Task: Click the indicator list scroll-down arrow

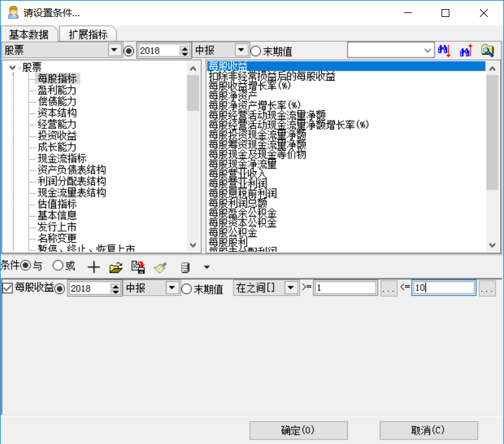Action: (492, 245)
